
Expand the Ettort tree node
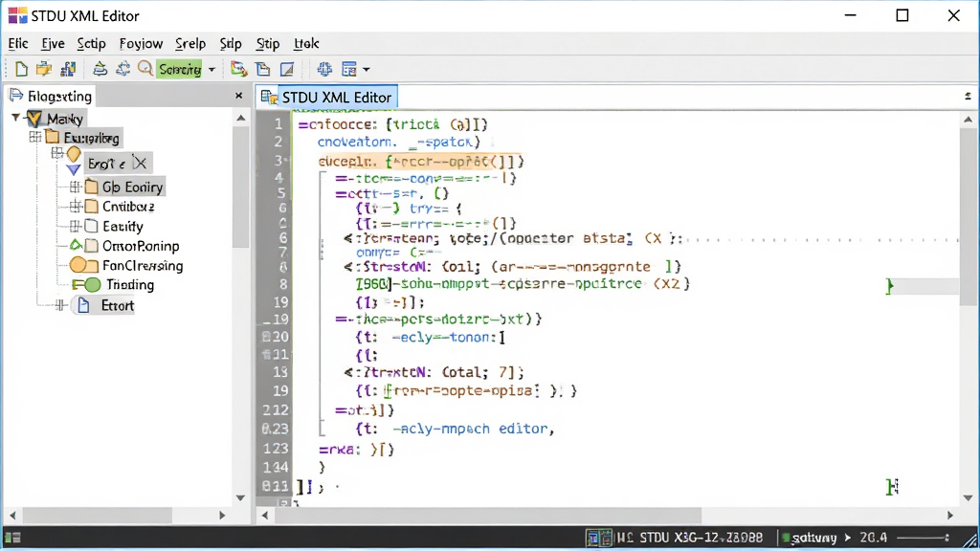tap(60, 305)
